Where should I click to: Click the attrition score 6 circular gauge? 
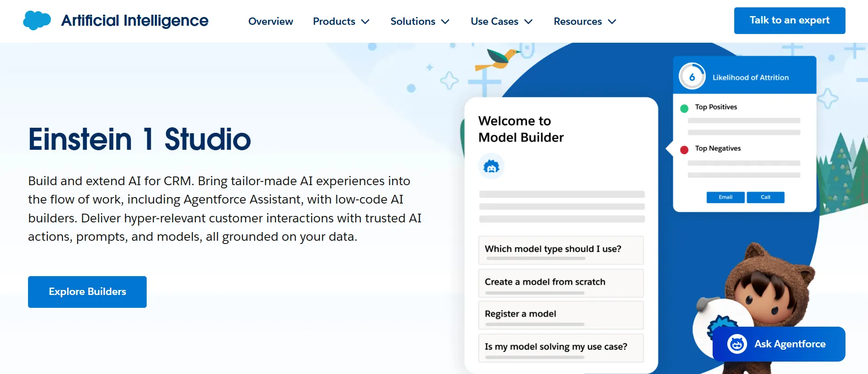692,76
